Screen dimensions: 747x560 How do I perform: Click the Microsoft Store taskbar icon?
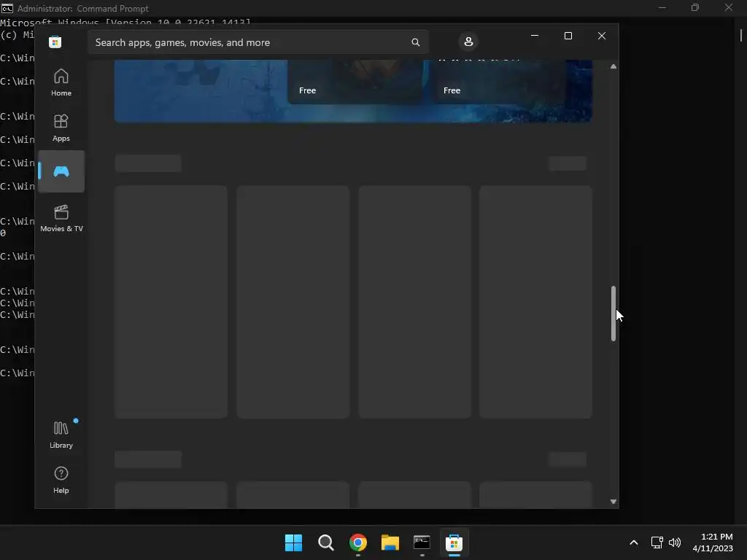tap(454, 542)
